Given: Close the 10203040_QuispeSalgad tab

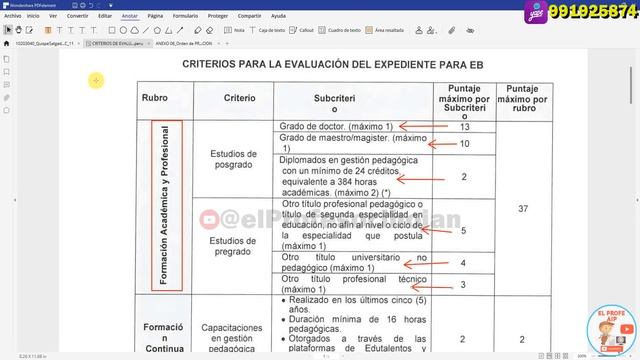Looking at the screenshot, I should point(78,43).
